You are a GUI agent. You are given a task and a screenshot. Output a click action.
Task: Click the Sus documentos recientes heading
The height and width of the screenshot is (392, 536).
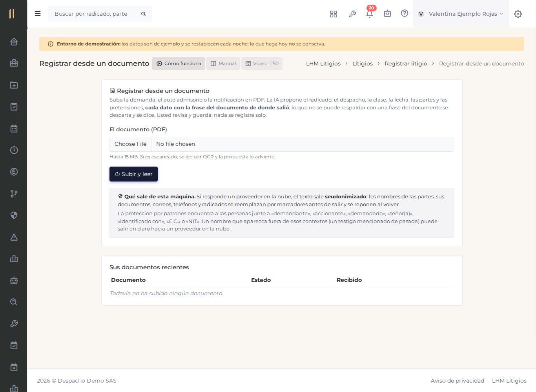pyautogui.click(x=149, y=267)
